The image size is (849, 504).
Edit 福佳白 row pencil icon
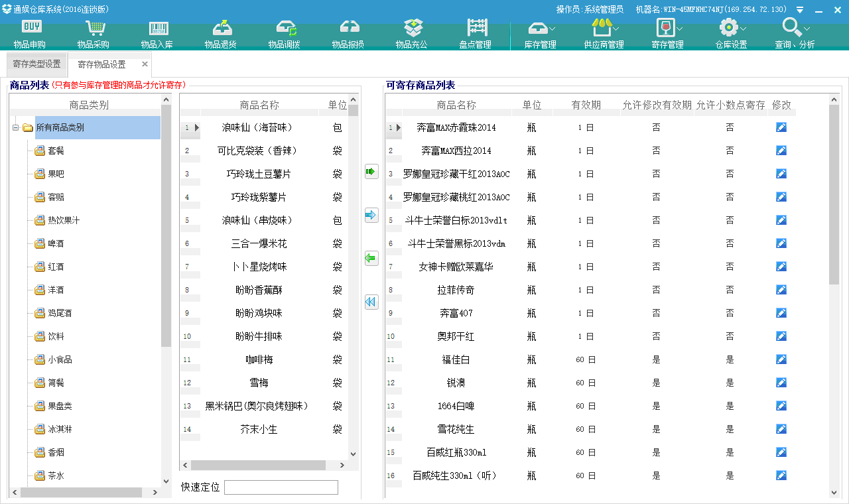[x=781, y=359]
